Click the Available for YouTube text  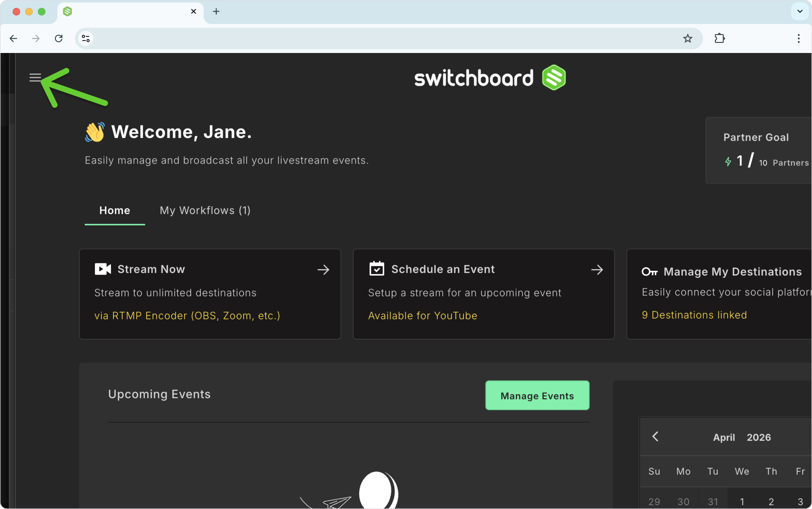coord(422,315)
